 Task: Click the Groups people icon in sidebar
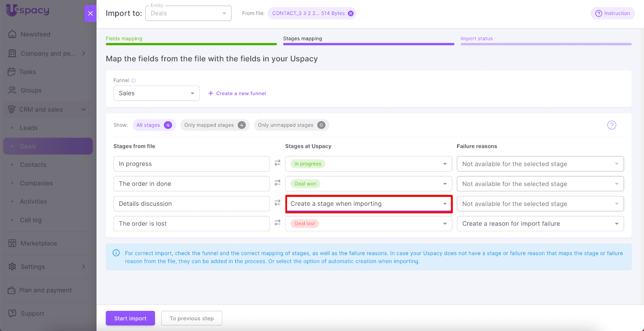[12, 90]
